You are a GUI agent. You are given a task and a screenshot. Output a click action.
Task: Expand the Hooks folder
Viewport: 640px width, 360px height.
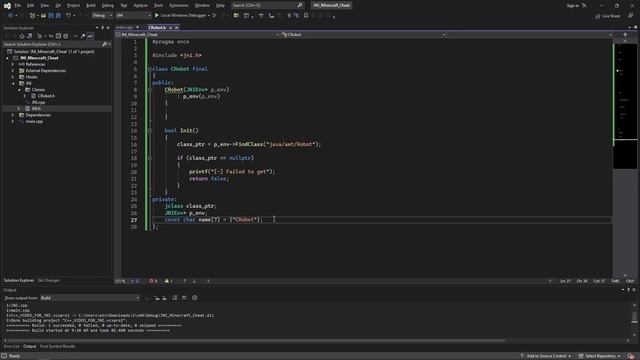coord(13,77)
